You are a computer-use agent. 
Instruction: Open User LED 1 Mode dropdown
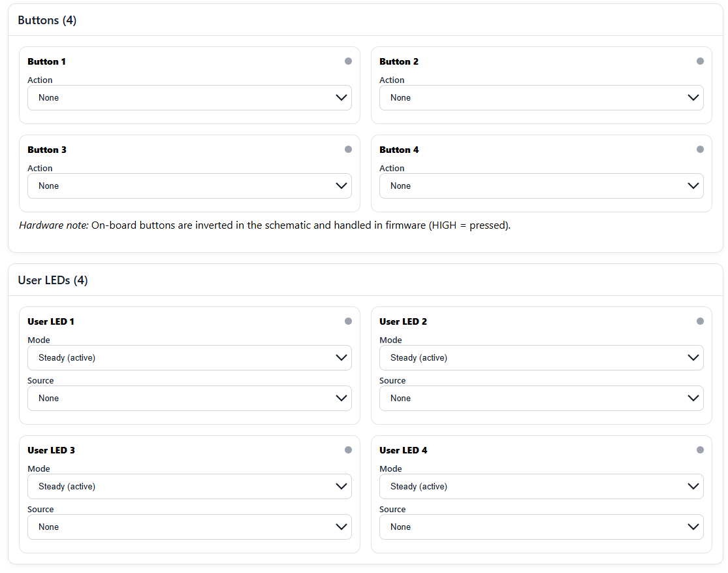(189, 358)
